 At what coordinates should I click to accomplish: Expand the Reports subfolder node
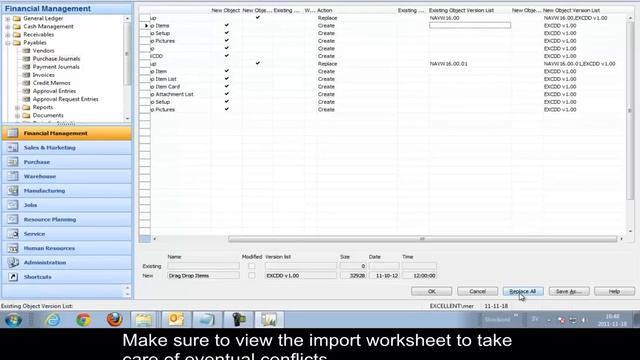(x=17, y=107)
